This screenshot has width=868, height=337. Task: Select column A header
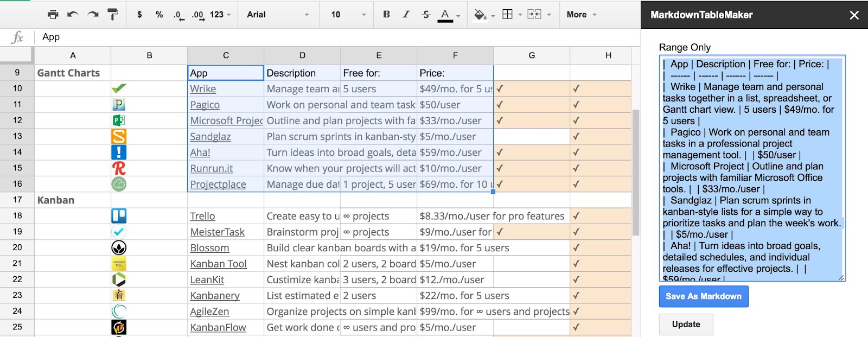pos(73,55)
